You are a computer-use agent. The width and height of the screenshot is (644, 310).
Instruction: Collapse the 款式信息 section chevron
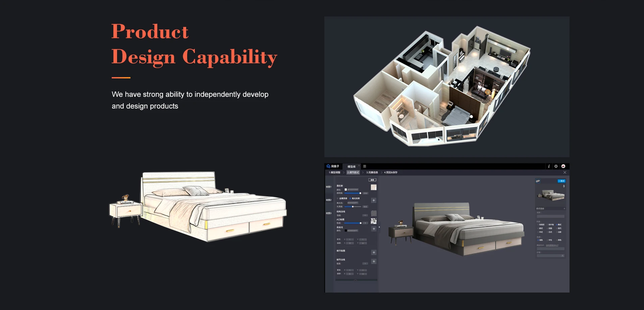pos(565,208)
